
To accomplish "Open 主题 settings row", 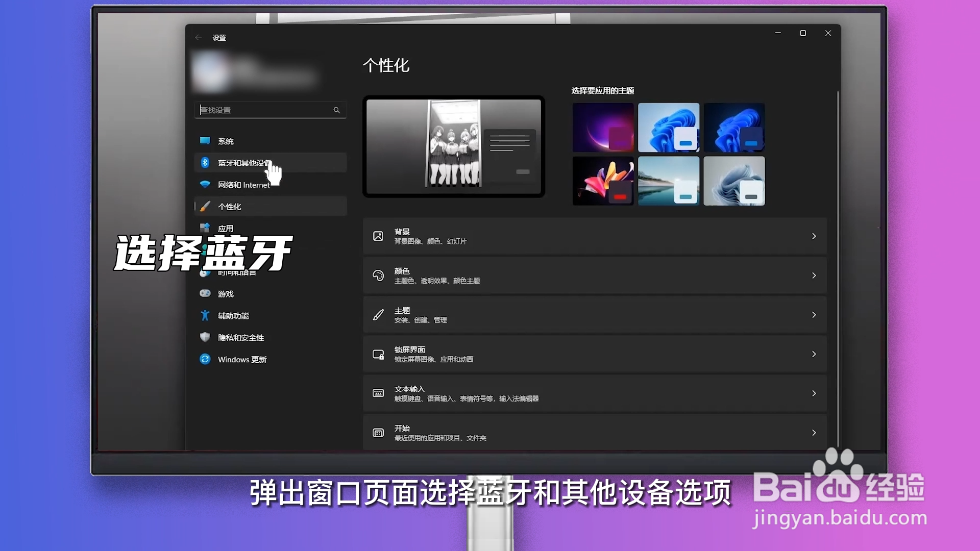I will point(595,315).
